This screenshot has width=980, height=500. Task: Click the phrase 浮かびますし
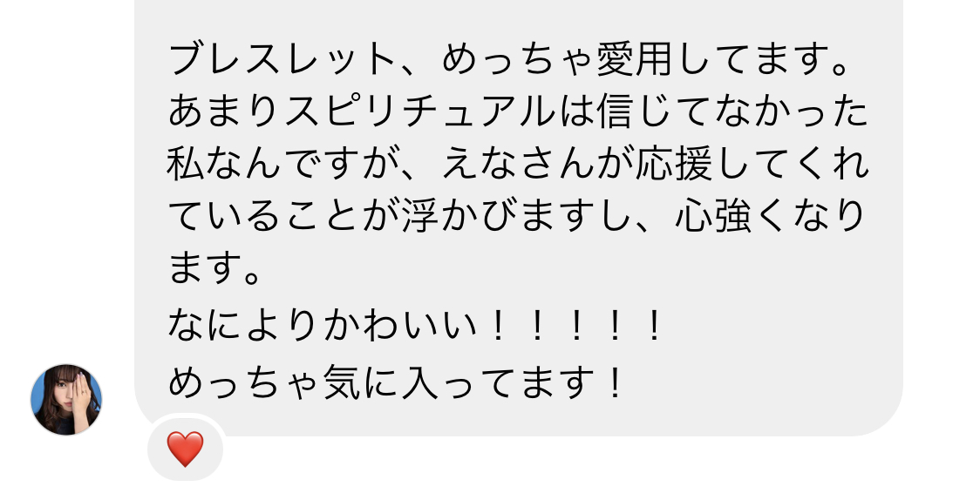[518, 217]
